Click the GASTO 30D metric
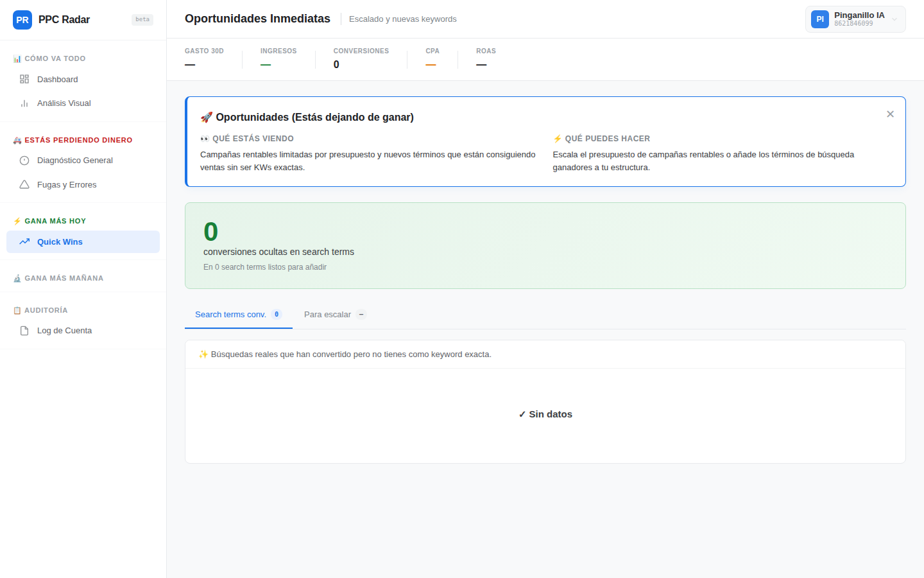This screenshot has height=578, width=924. 204,58
